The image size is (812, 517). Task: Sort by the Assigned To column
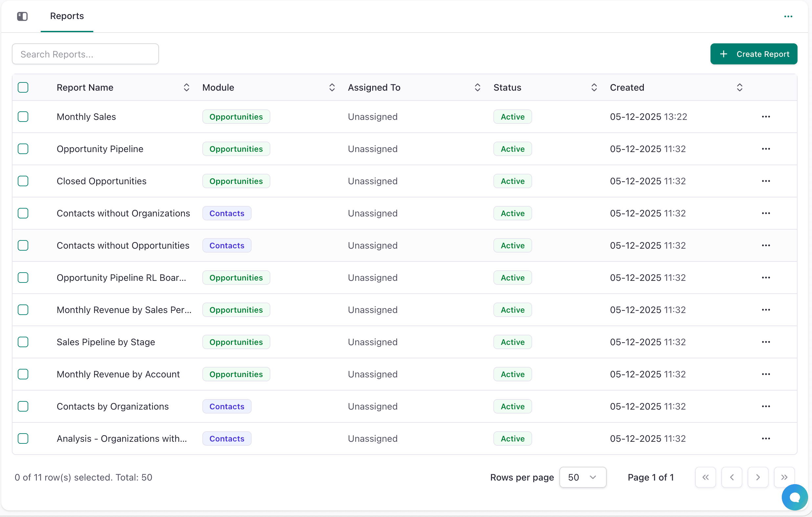[477, 87]
